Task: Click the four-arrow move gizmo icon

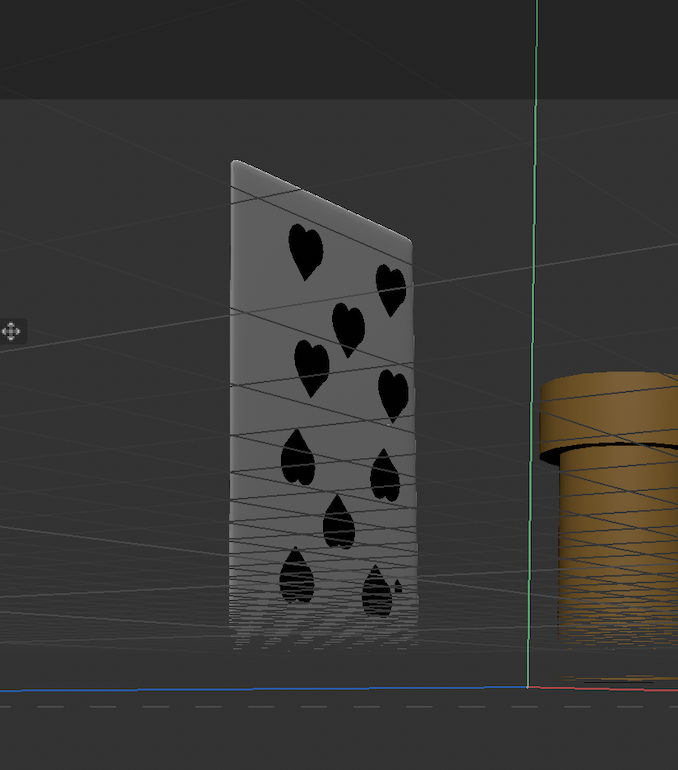Action: tap(11, 331)
